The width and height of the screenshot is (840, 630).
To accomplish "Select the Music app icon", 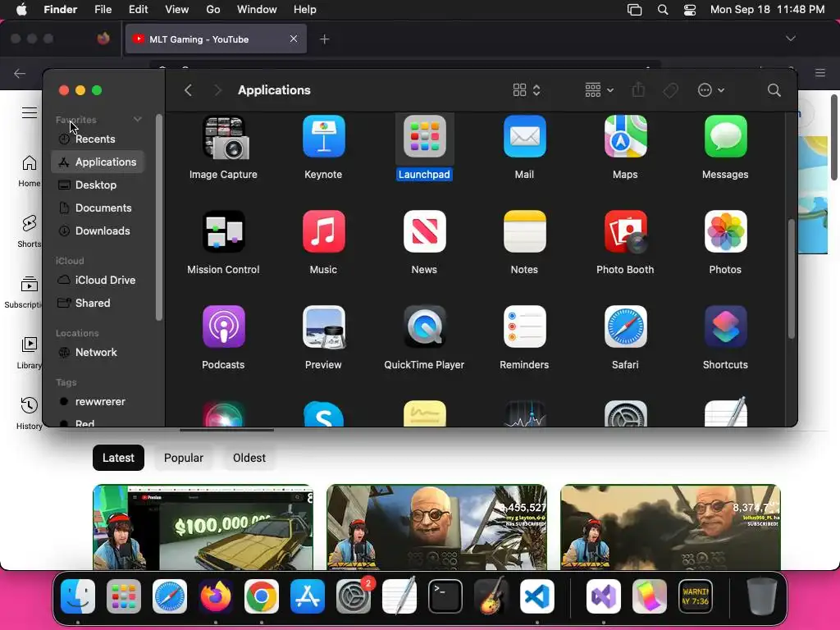I will (323, 231).
